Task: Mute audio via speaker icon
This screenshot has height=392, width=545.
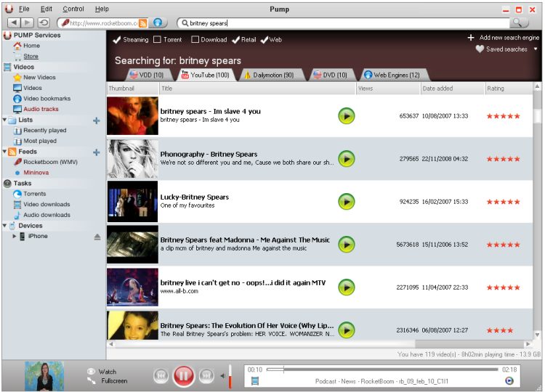Action: [222, 375]
